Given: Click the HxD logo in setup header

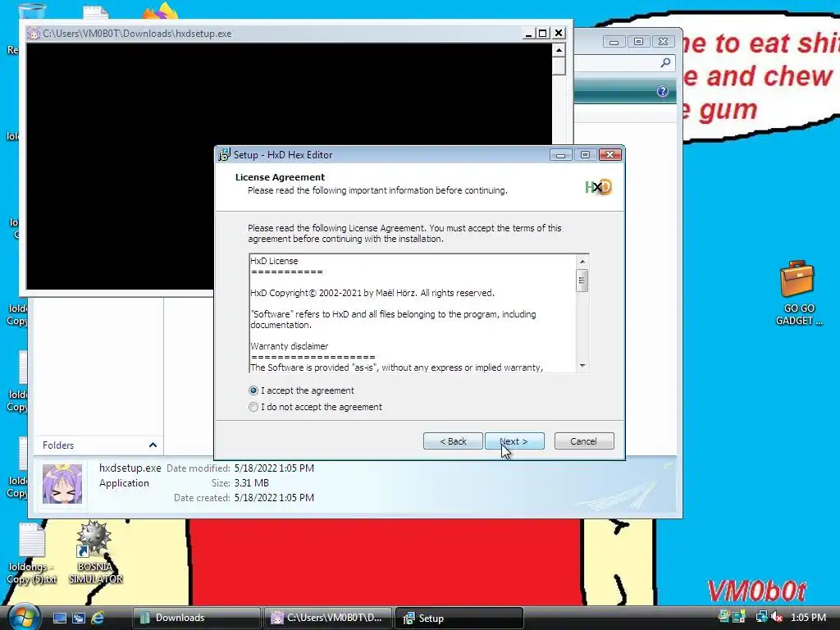Looking at the screenshot, I should pos(598,187).
